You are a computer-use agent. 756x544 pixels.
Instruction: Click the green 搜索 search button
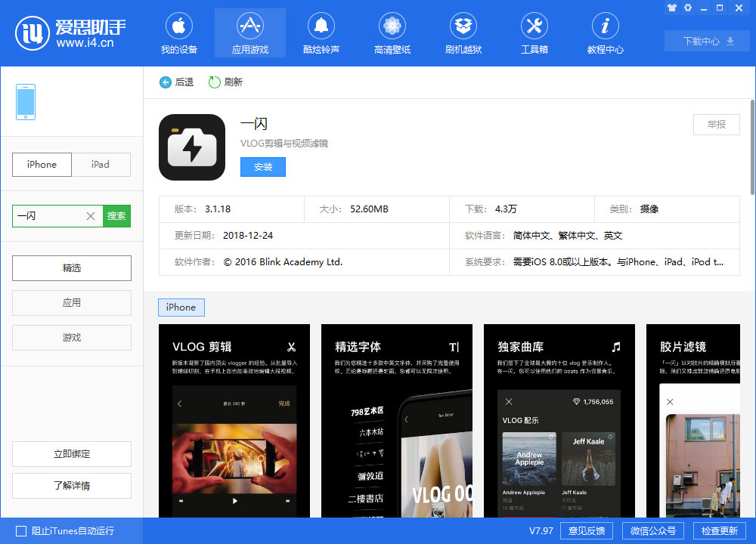pyautogui.click(x=116, y=216)
